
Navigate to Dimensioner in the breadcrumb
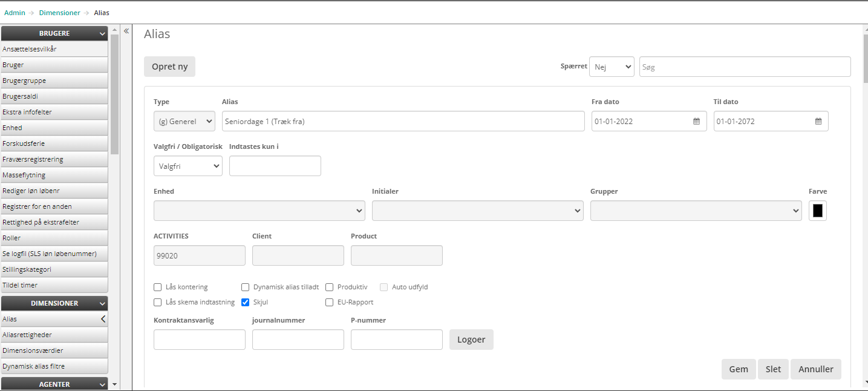(59, 13)
